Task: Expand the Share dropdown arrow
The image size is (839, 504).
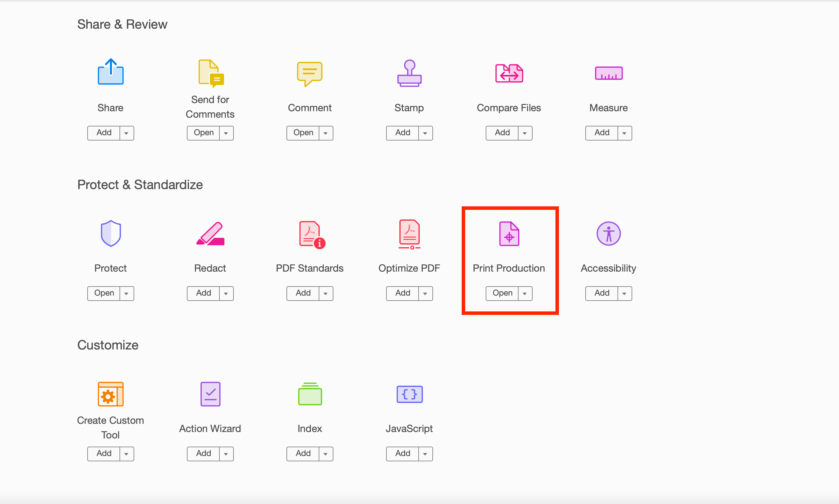Action: coord(127,133)
